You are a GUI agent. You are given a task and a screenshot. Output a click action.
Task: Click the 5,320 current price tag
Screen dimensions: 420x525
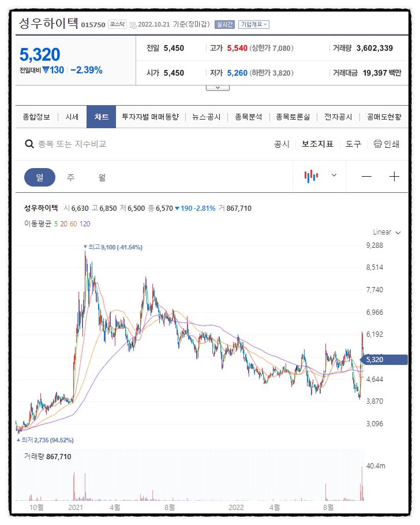click(x=384, y=360)
